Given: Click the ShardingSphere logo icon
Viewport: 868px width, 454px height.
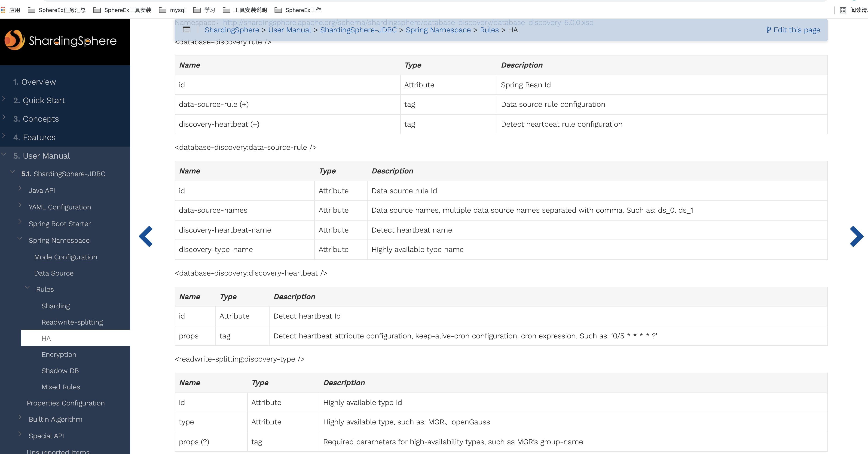Looking at the screenshot, I should pos(14,40).
